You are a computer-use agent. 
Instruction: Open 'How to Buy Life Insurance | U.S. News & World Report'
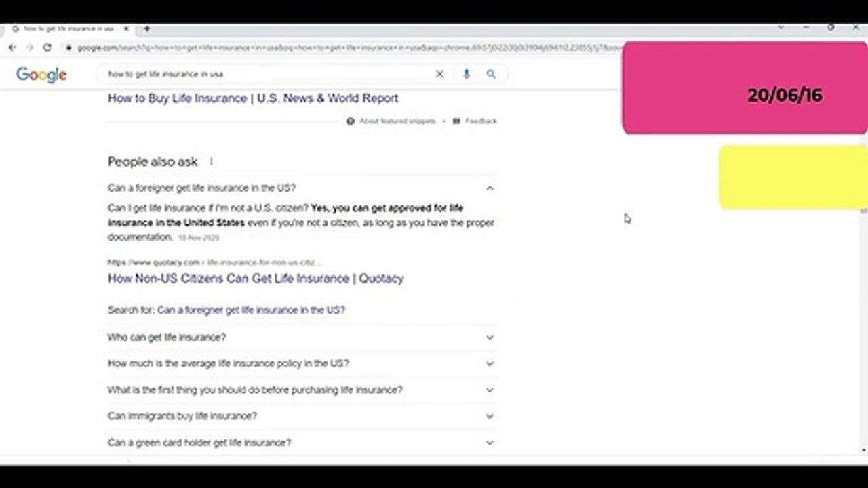[253, 98]
